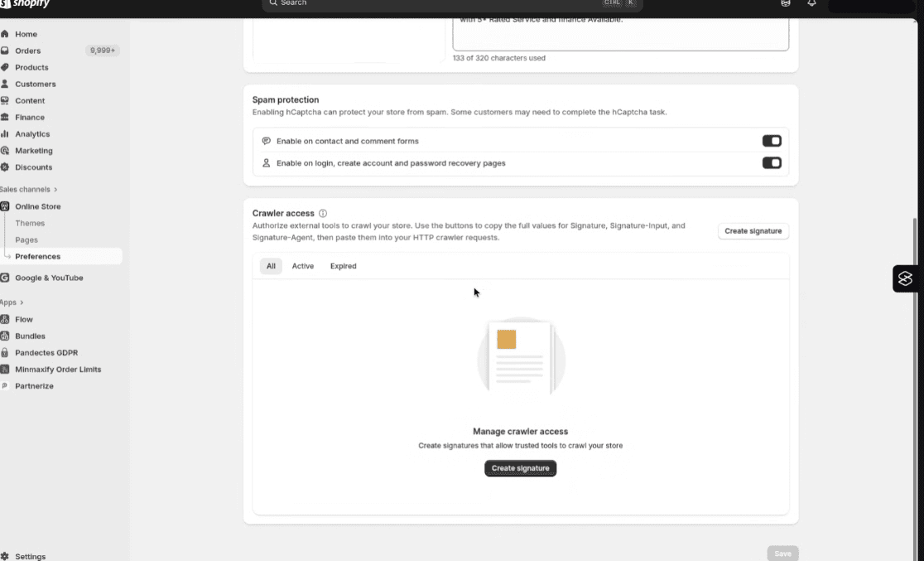Click the dark Create signature button
The height and width of the screenshot is (561, 924).
(x=520, y=468)
